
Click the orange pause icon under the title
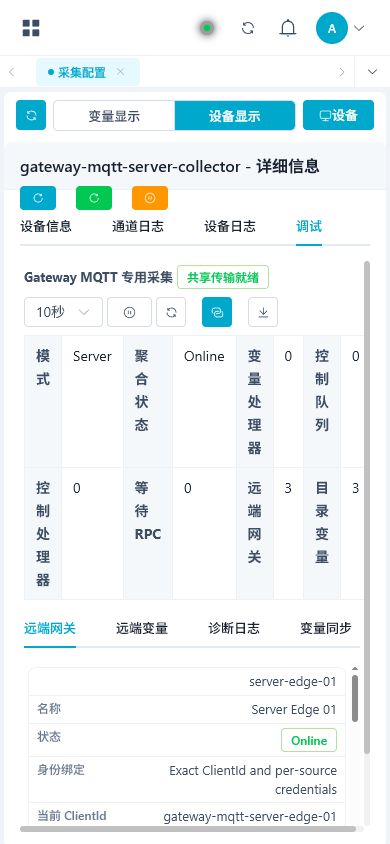tap(150, 198)
